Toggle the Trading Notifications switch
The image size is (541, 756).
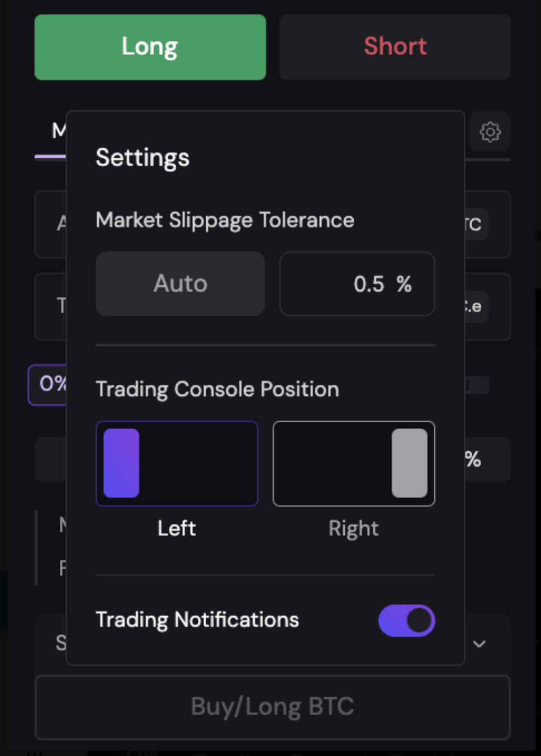(x=406, y=621)
